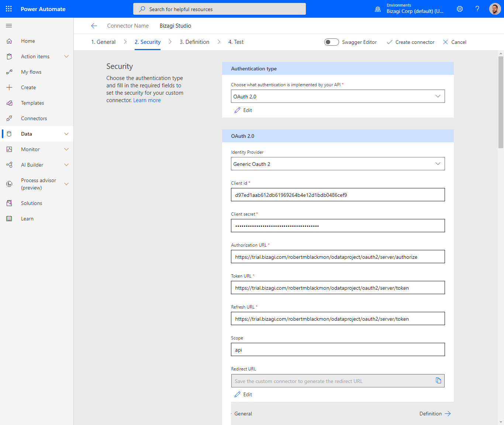The image size is (504, 425).
Task: Click the Templates icon
Action: [x=10, y=103]
